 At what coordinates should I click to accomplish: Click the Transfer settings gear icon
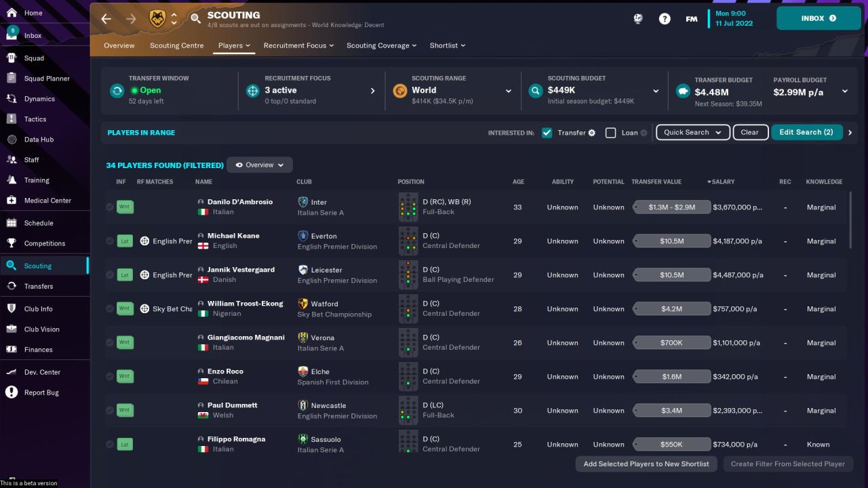click(592, 133)
